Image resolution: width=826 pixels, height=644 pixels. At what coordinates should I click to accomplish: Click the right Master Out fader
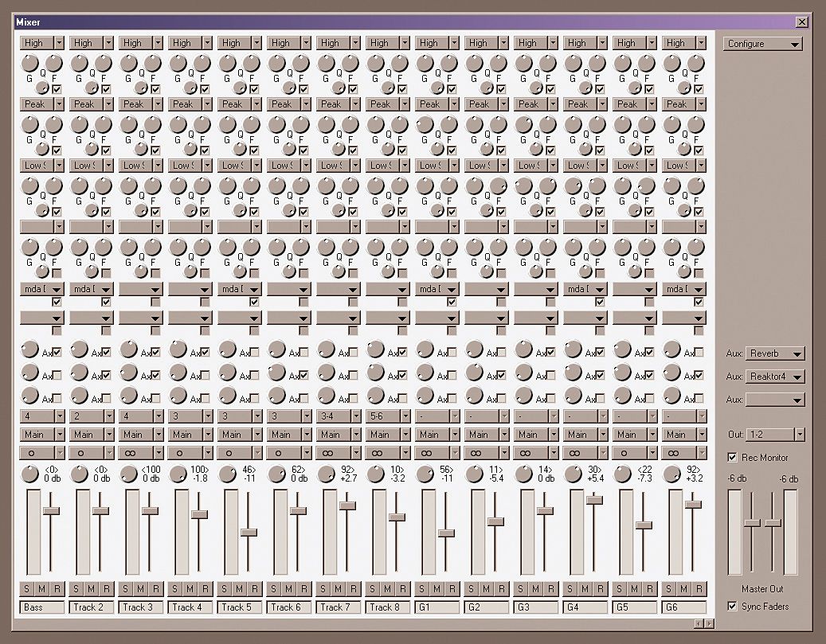(773, 523)
